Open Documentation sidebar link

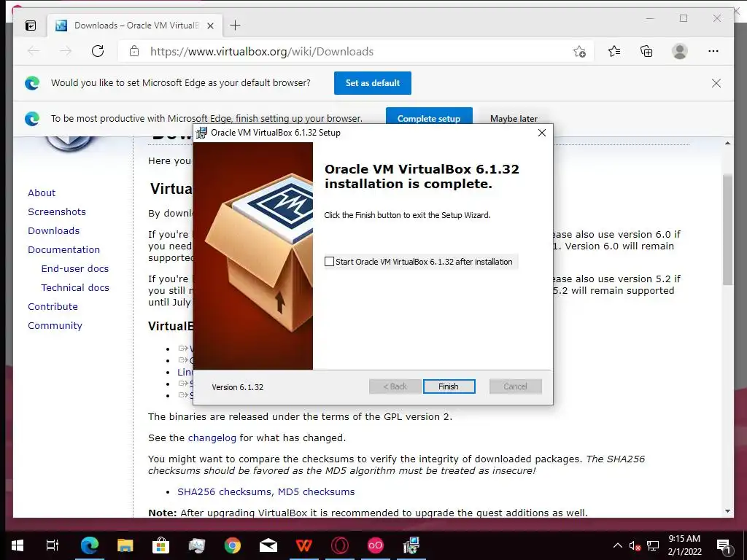tap(64, 249)
